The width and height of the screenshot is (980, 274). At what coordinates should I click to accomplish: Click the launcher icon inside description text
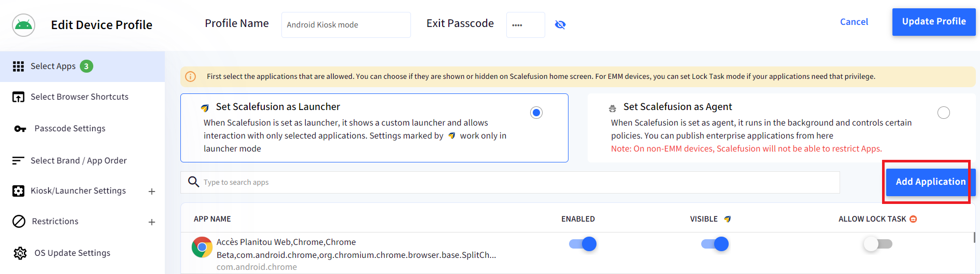(x=452, y=135)
